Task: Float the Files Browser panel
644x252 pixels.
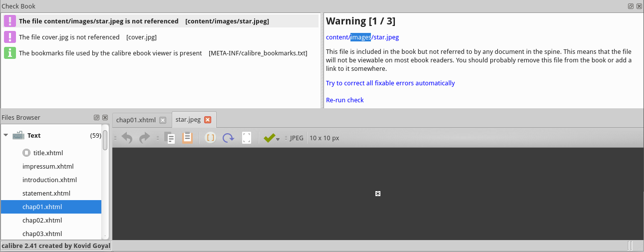Action: pos(96,117)
